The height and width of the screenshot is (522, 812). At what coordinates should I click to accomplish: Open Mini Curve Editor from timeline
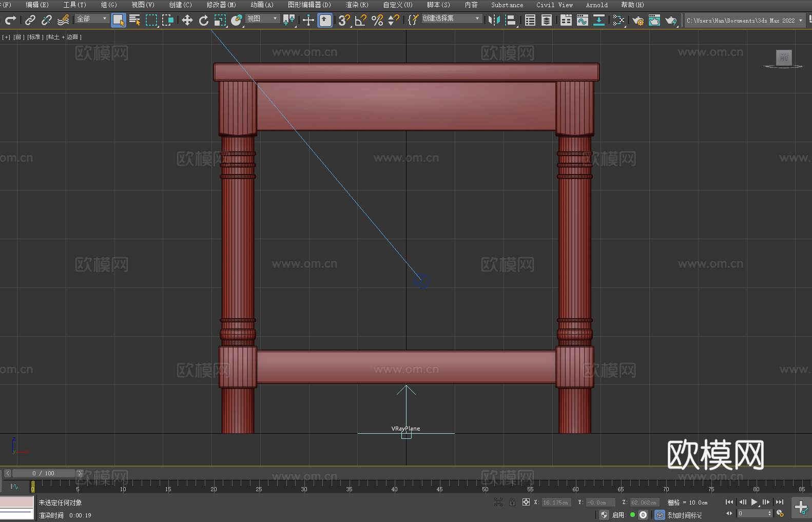tap(14, 486)
